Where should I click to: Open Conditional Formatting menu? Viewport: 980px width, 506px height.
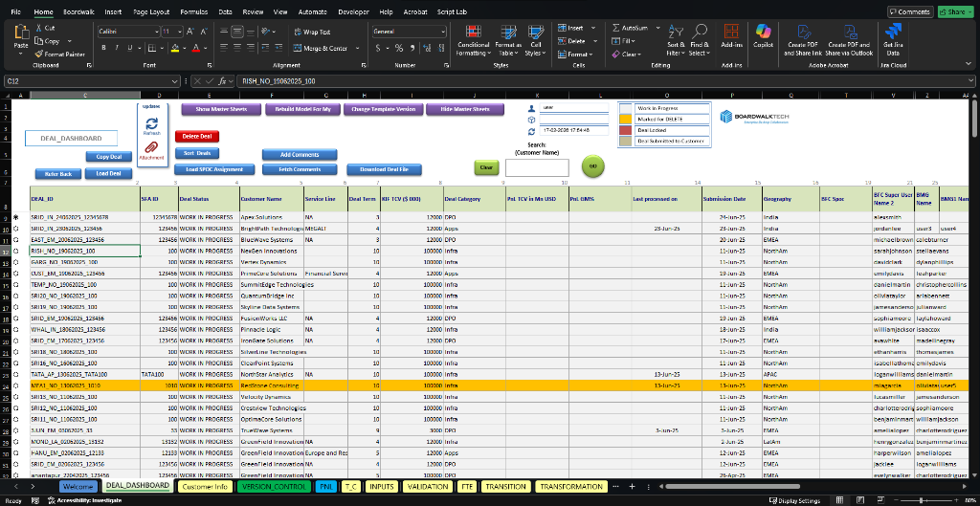point(474,41)
